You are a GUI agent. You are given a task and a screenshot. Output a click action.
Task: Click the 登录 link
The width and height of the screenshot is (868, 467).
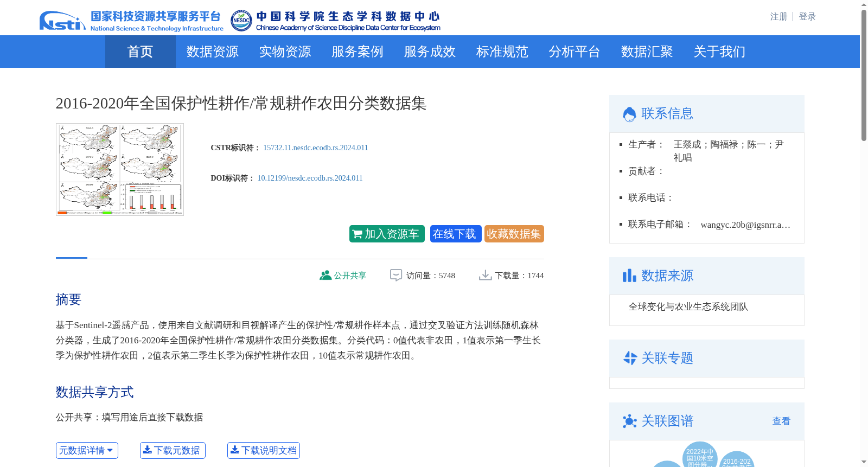pyautogui.click(x=807, y=17)
